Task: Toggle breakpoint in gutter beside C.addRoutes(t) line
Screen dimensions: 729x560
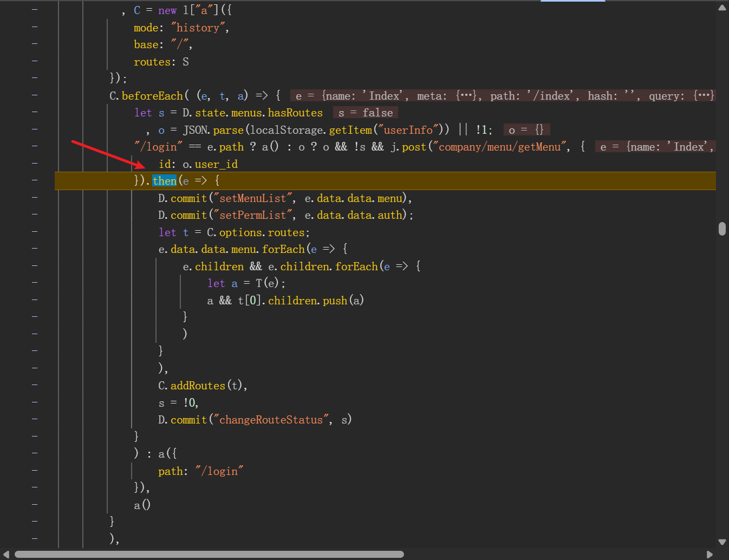Action: pyautogui.click(x=35, y=385)
